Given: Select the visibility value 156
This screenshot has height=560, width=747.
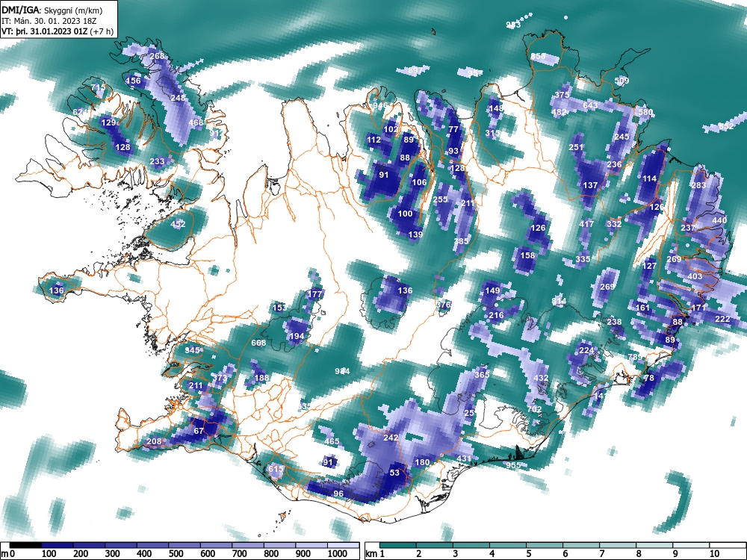Looking at the screenshot, I should (133, 81).
